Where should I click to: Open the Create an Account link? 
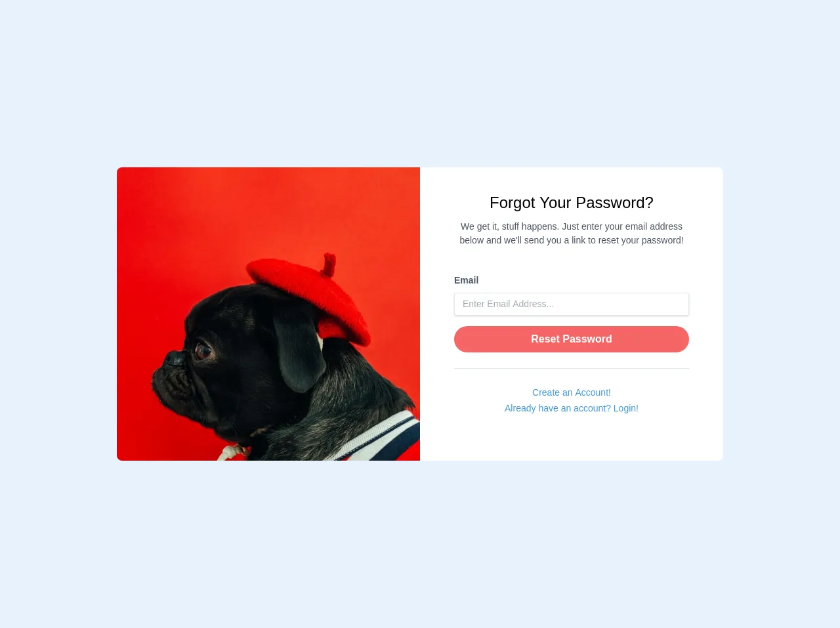(572, 392)
